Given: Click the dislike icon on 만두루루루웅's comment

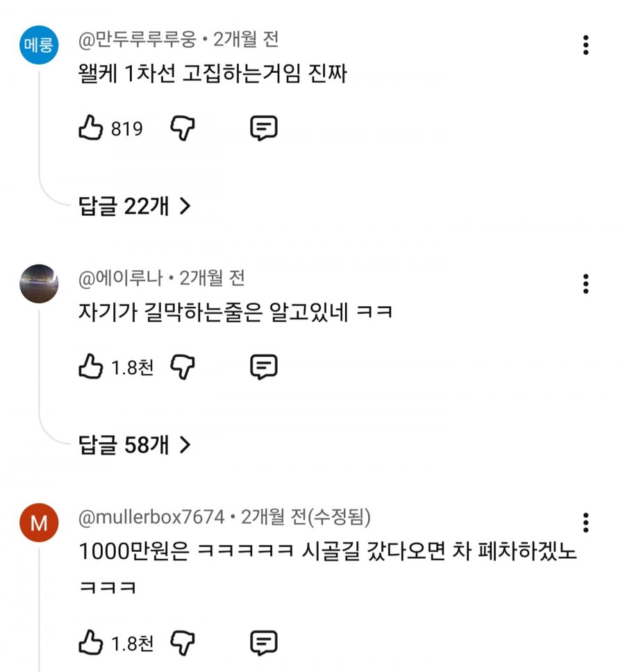Looking at the screenshot, I should [x=183, y=128].
